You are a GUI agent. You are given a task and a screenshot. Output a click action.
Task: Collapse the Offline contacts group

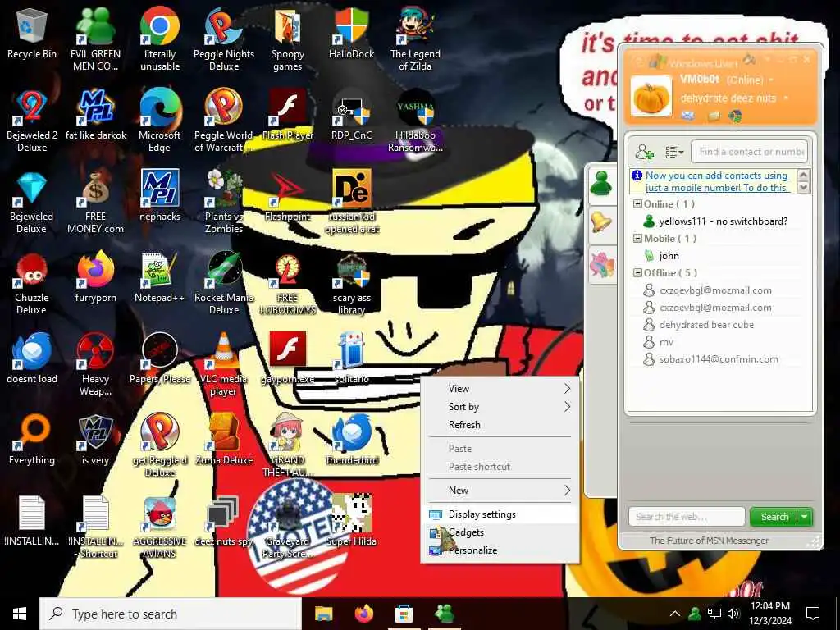(x=637, y=272)
